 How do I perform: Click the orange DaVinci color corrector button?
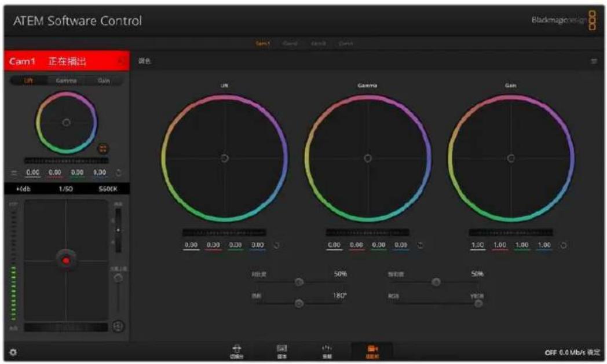103,149
